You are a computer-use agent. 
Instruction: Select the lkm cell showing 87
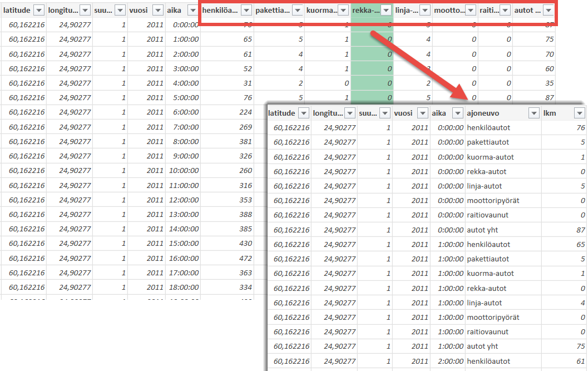click(564, 230)
